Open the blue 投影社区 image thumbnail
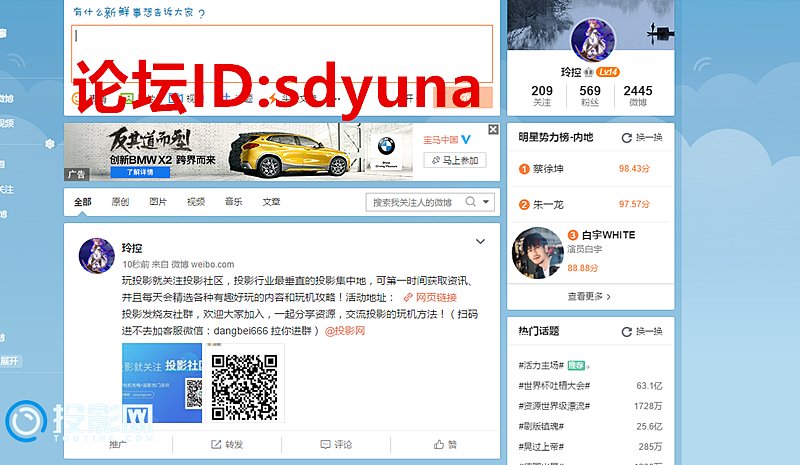Image resolution: width=800 pixels, height=465 pixels. click(x=162, y=383)
